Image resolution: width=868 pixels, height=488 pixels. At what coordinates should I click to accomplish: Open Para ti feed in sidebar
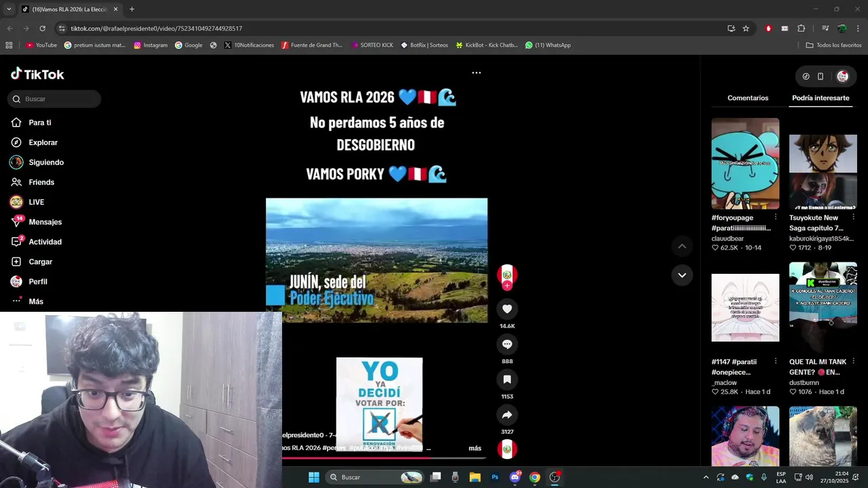click(40, 123)
